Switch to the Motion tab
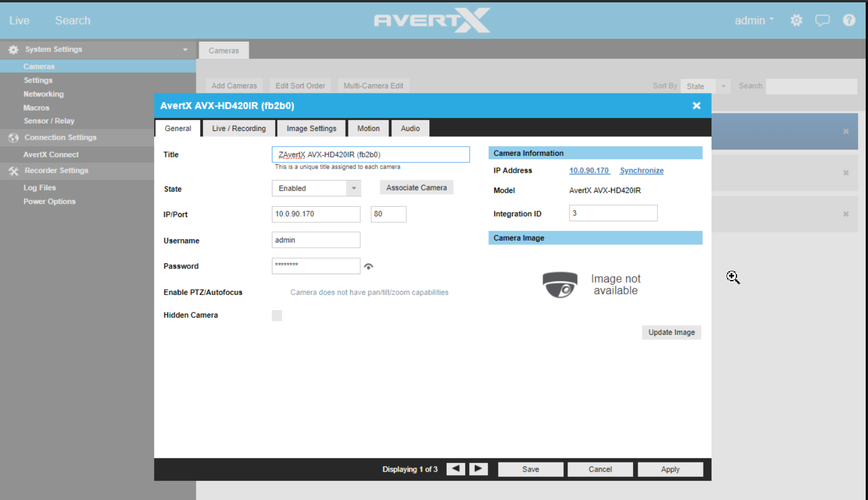This screenshot has height=500, width=868. 368,128
